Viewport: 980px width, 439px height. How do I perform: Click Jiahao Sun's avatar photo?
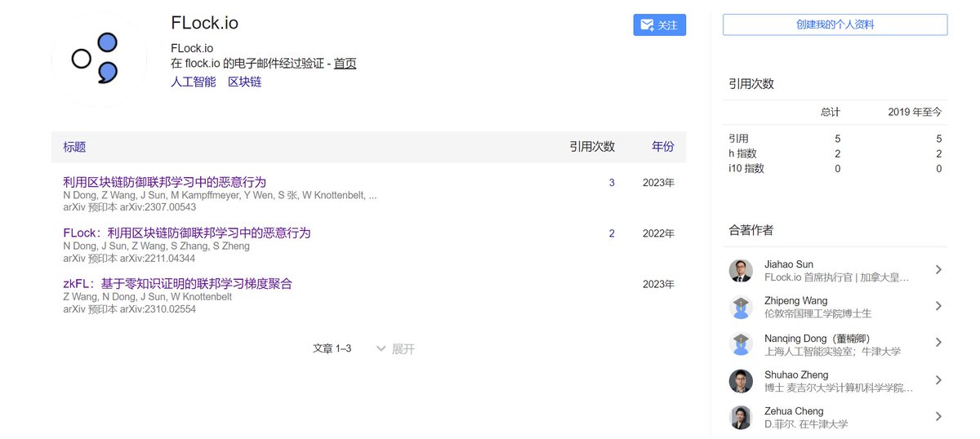click(741, 270)
